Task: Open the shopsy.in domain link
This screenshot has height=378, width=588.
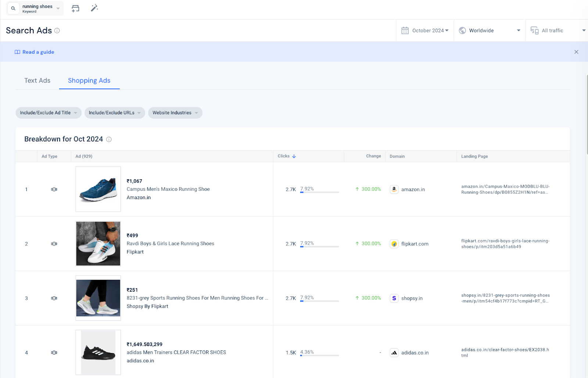Action: coord(412,298)
